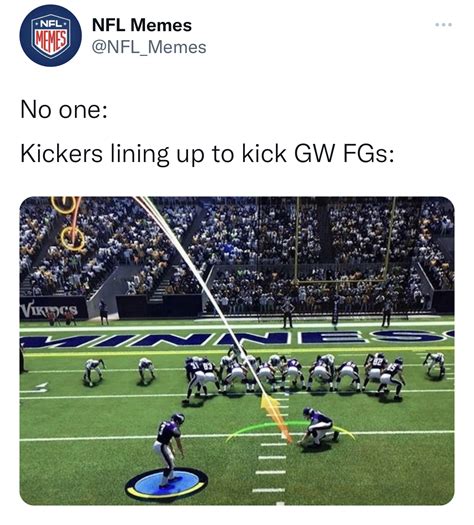Screen dimensions: 474x525
Task: Click the 'No one:' tweet text
Action: click(64, 109)
